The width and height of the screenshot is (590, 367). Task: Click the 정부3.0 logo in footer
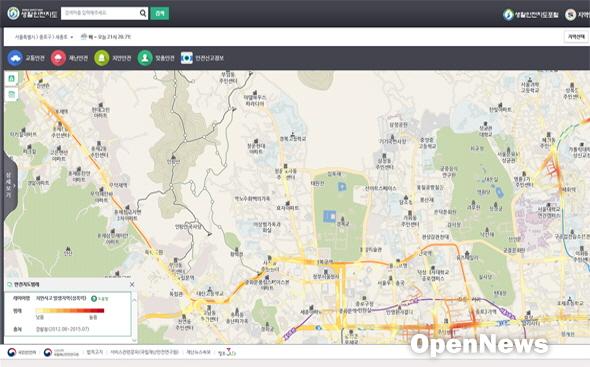(x=227, y=352)
